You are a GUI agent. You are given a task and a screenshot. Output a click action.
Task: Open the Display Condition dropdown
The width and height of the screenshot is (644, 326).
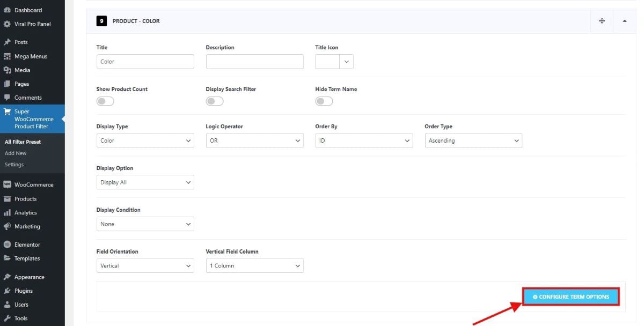145,224
